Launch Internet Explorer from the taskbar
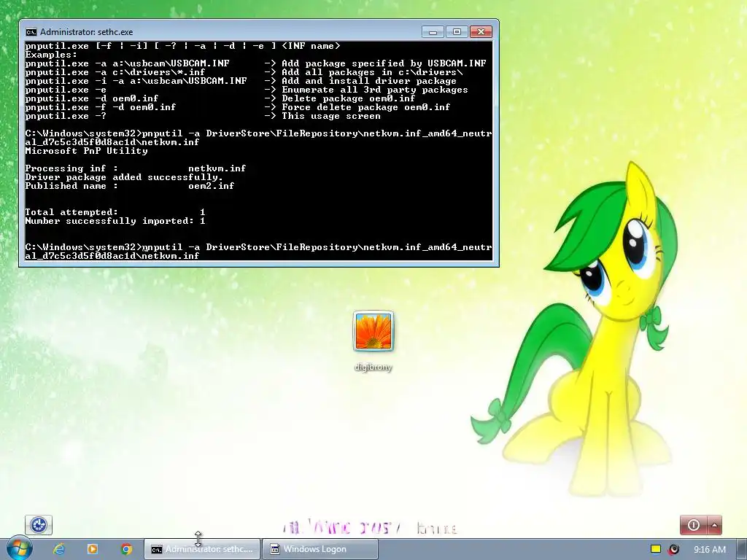The width and height of the screenshot is (747, 560). [58, 549]
